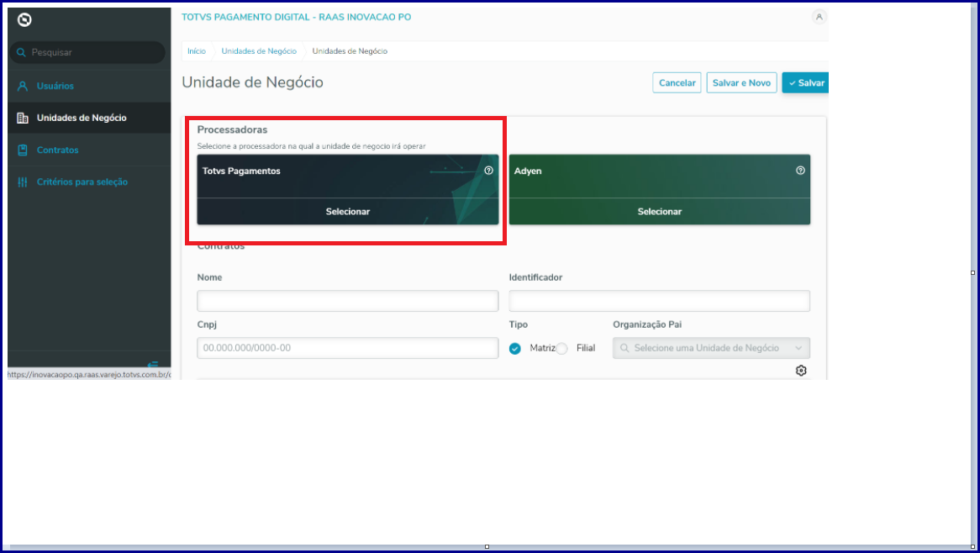980x553 pixels.
Task: Select the Adyen processor
Action: point(660,212)
